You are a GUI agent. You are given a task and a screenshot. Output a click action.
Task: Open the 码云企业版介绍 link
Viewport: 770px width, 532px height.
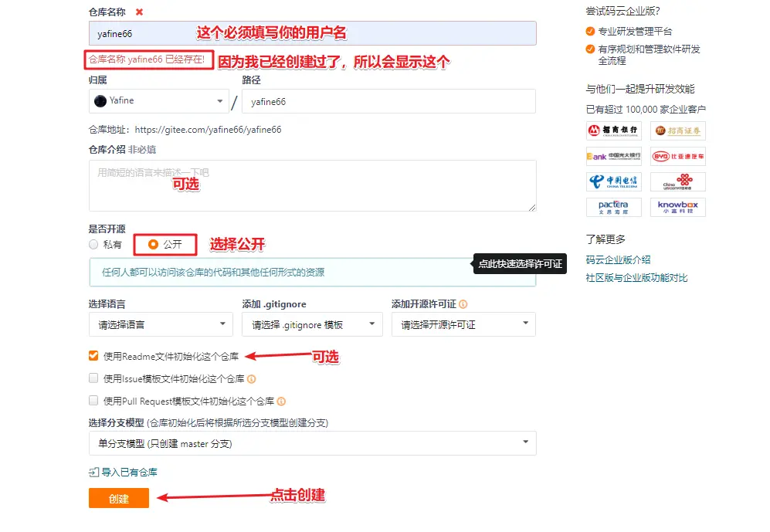click(x=618, y=259)
